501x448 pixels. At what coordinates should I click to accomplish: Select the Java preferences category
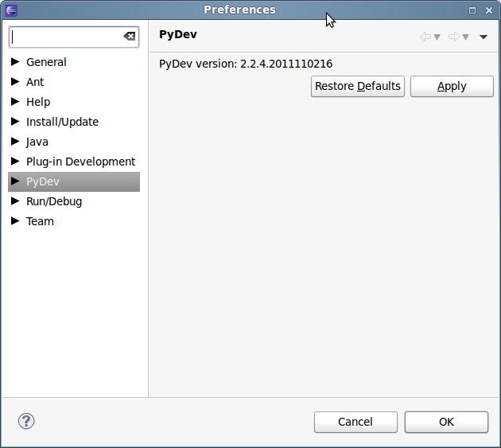[x=37, y=142]
